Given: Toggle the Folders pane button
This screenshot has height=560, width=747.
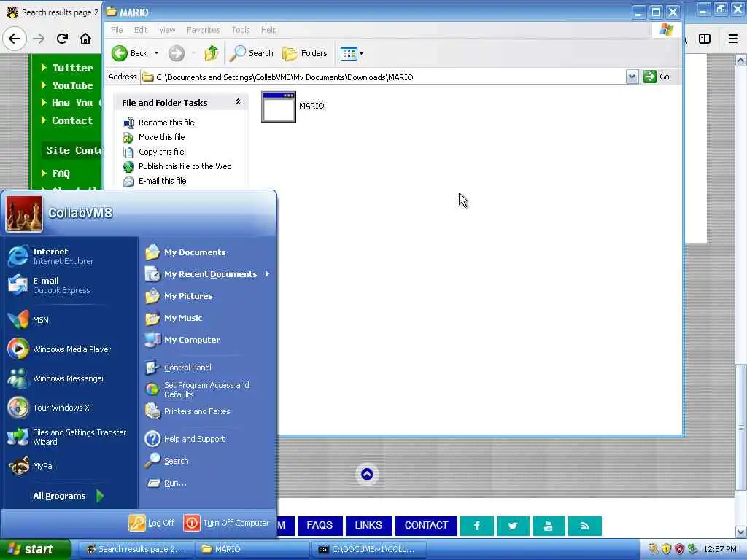Looking at the screenshot, I should (x=305, y=53).
